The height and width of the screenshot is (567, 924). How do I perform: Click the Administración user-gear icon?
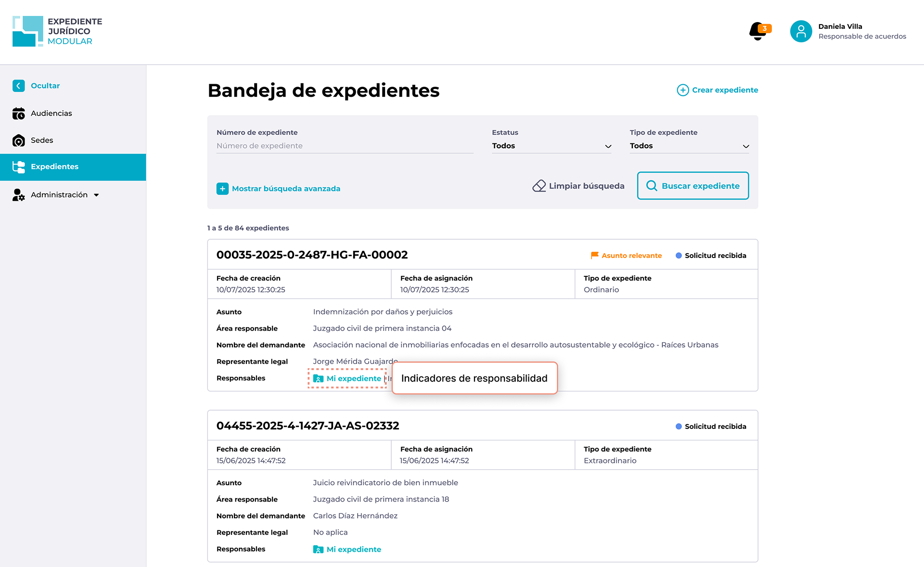[x=18, y=195]
